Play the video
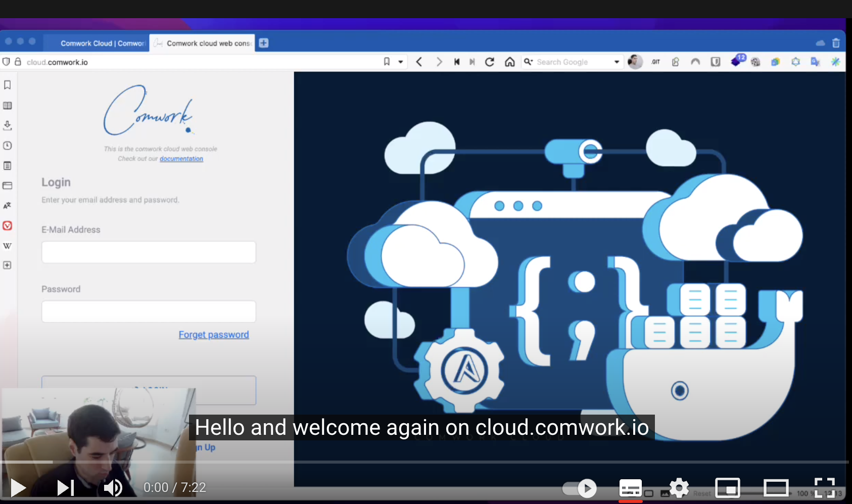 click(x=18, y=487)
